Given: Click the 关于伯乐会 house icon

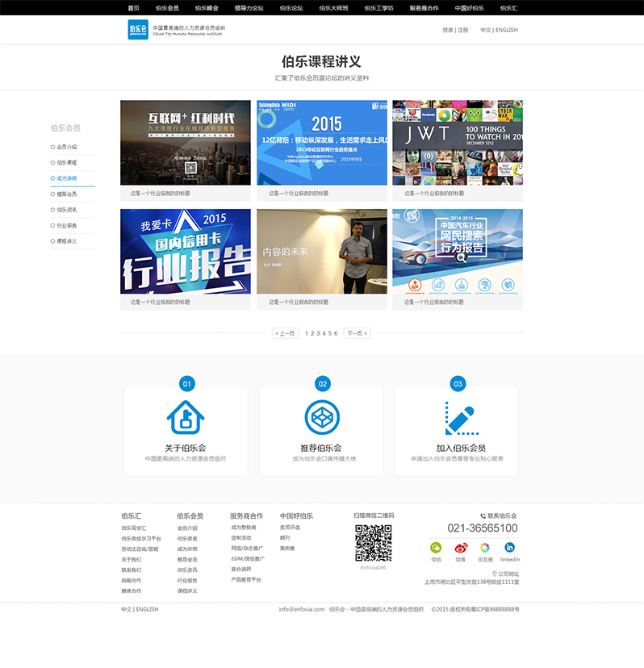Looking at the screenshot, I should click(186, 417).
